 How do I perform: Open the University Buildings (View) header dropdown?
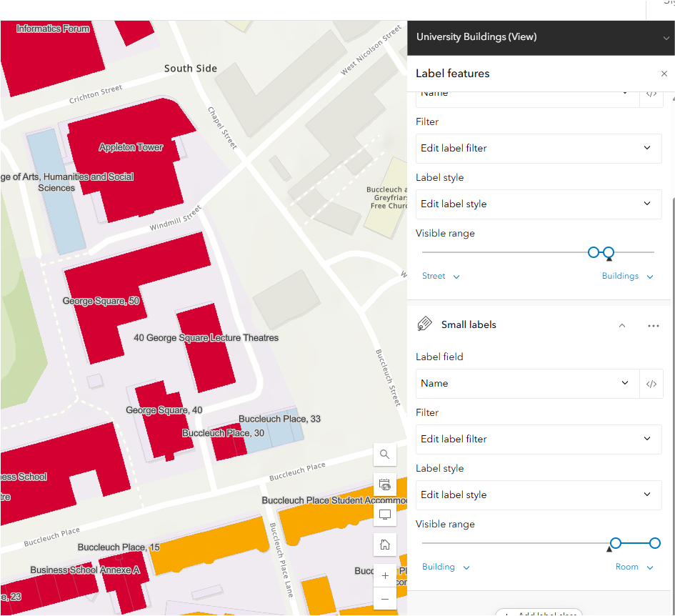coord(666,36)
